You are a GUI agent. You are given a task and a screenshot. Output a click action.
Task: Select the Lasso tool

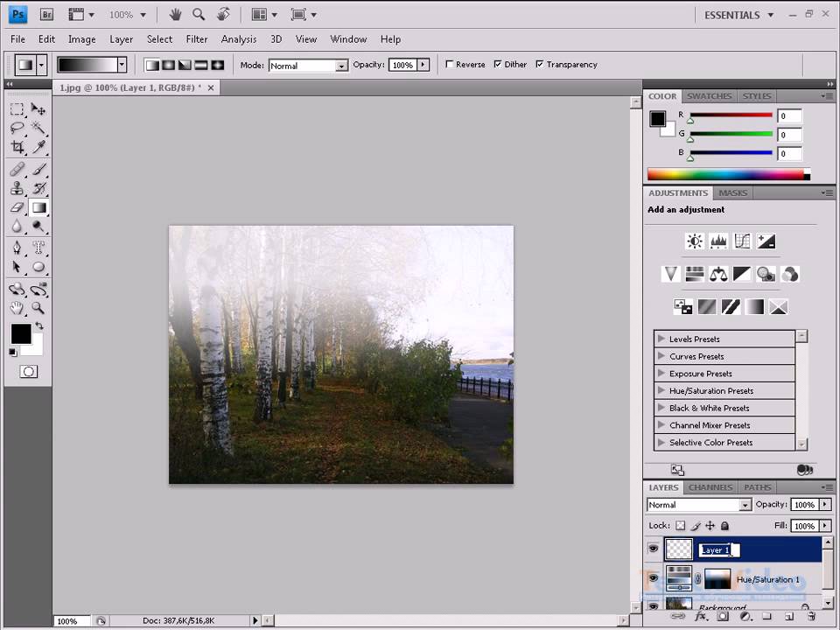(17, 128)
